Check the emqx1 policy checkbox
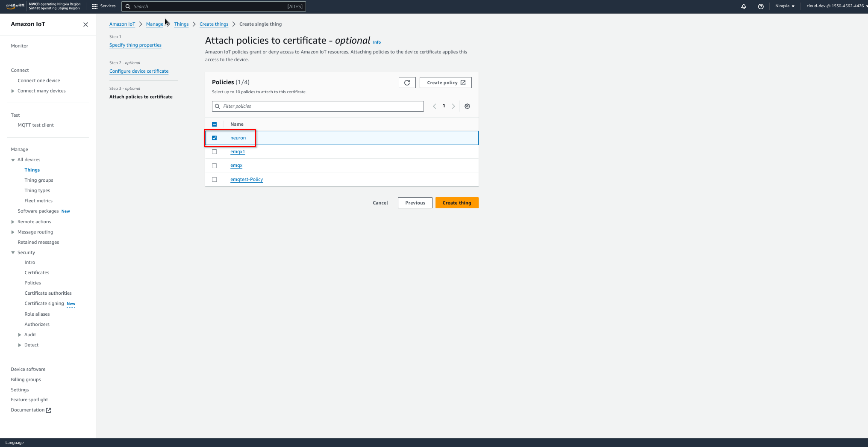 pyautogui.click(x=214, y=151)
